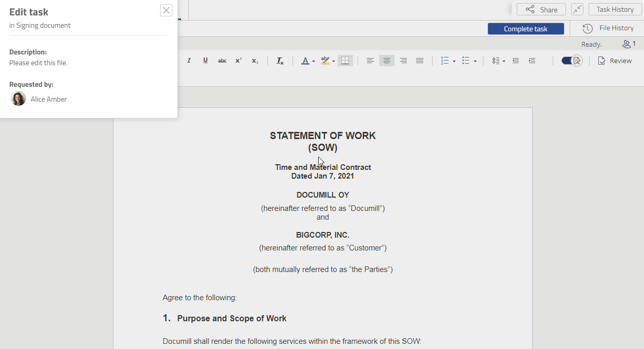Apply justified text alignment
The width and height of the screenshot is (644, 349).
point(420,61)
